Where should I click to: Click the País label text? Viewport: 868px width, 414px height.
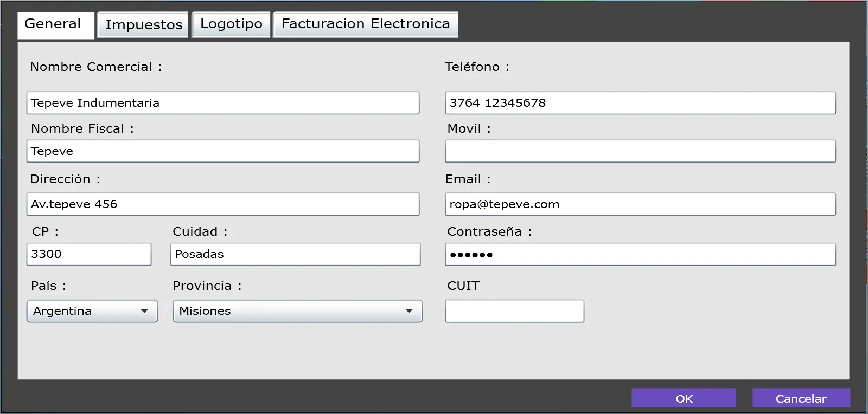[x=48, y=286]
